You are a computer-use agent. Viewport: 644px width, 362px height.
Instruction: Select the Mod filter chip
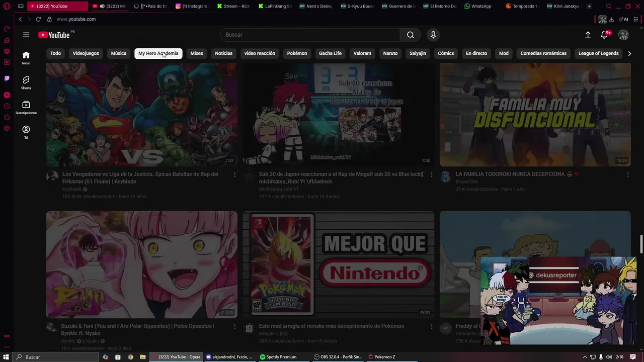(504, 53)
